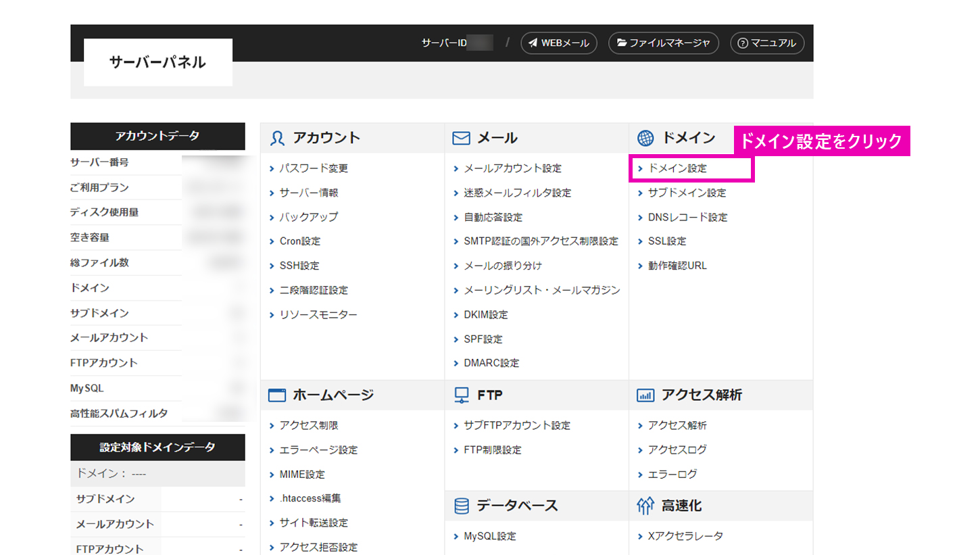Click the サーバー番号 row label
Screen dimensions: 980x555
(x=99, y=162)
